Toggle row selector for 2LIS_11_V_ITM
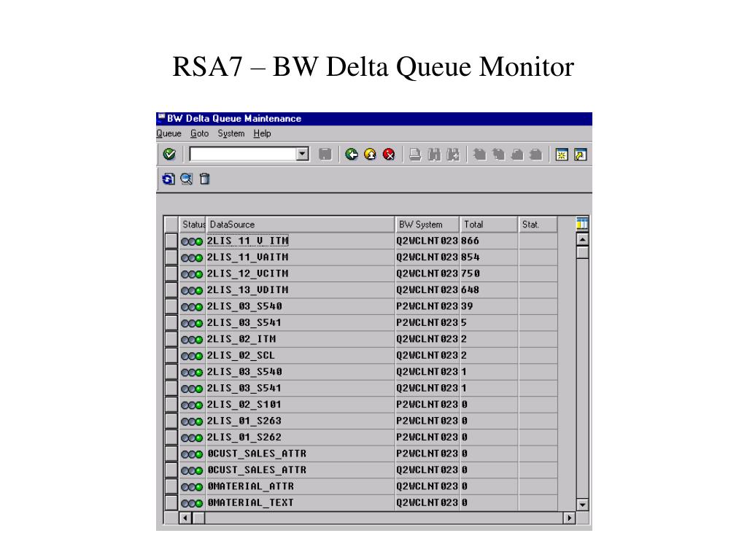The height and width of the screenshot is (560, 747). 171,241
